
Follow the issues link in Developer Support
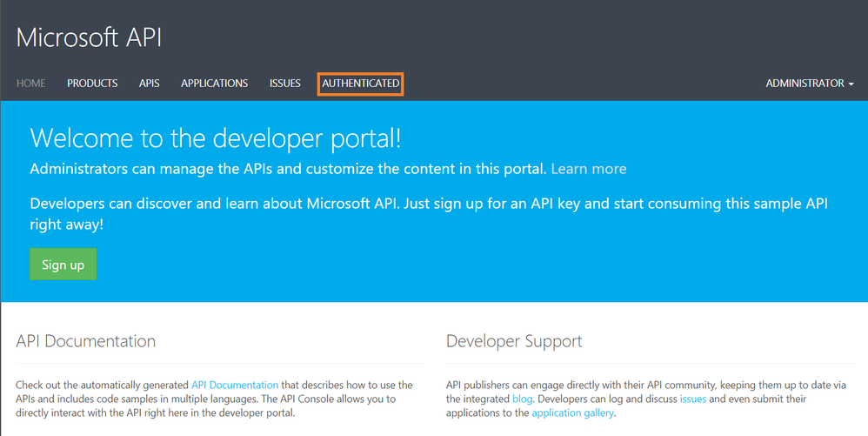click(x=693, y=399)
